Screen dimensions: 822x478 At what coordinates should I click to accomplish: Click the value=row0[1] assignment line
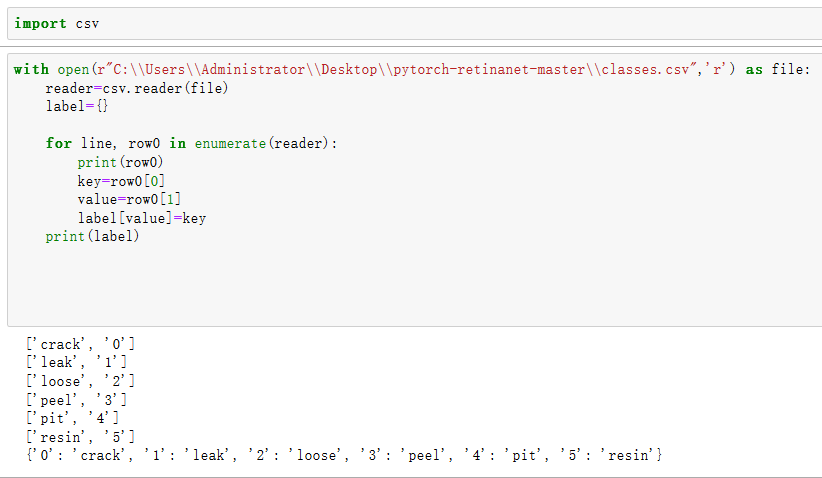[x=129, y=199]
